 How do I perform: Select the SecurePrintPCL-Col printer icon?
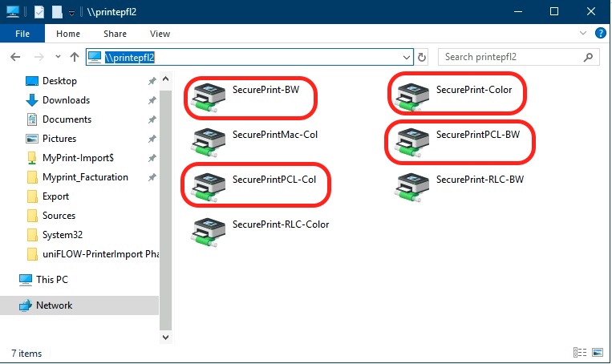click(208, 188)
